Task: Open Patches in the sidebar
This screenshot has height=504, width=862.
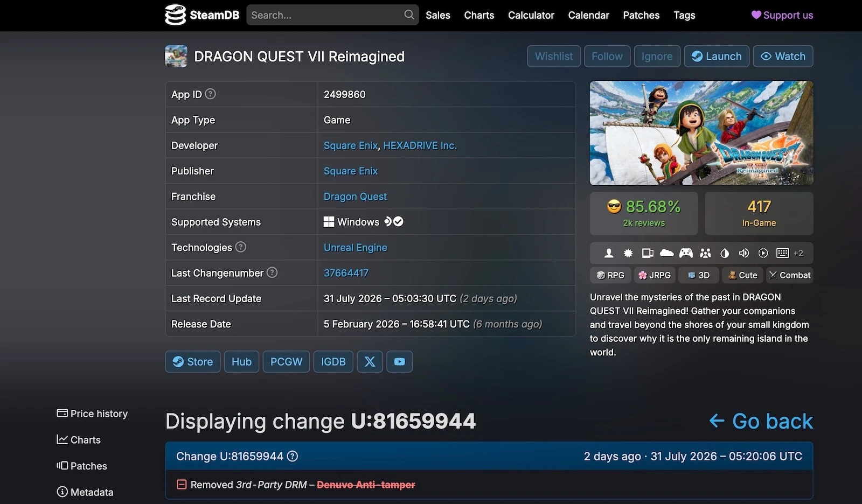Action: pyautogui.click(x=82, y=466)
